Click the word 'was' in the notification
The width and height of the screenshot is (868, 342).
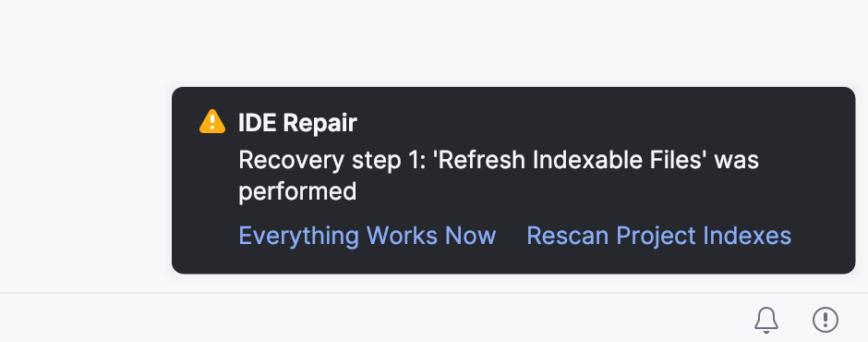click(x=736, y=160)
